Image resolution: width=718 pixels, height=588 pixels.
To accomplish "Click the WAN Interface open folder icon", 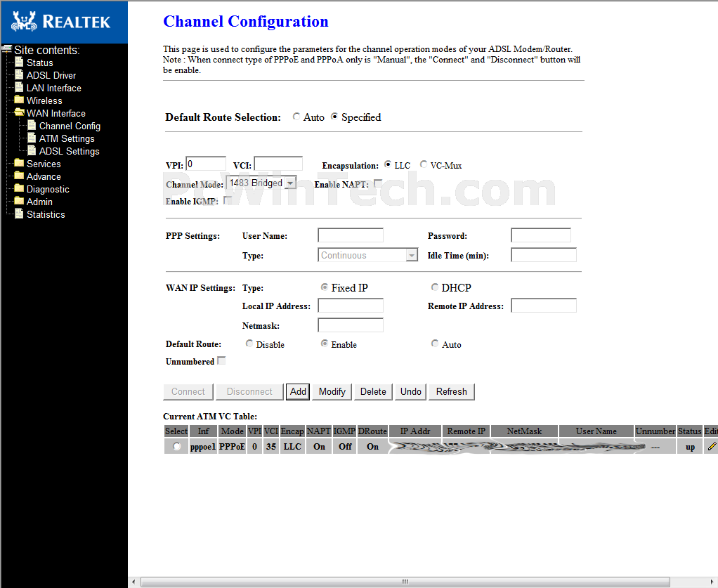I will point(19,112).
